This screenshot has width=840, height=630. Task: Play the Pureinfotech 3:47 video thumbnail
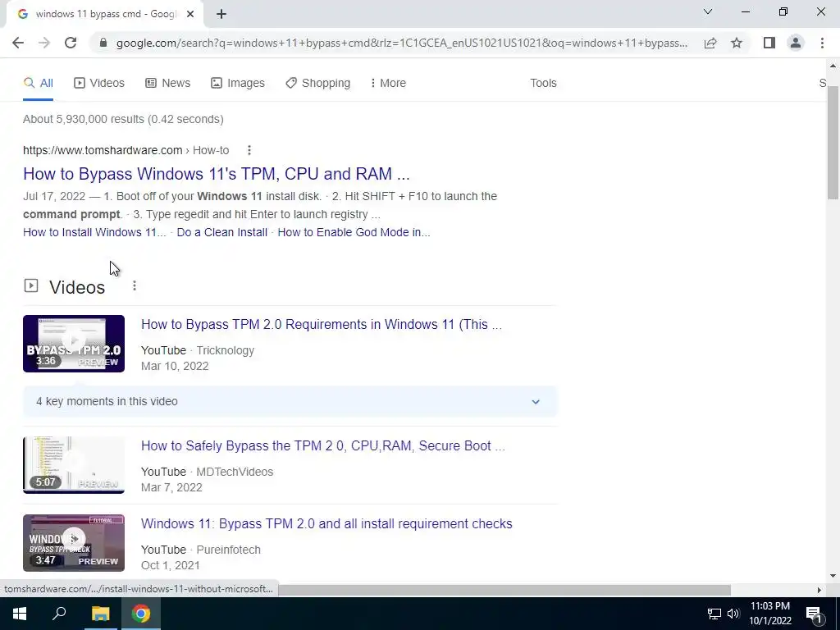(x=74, y=543)
